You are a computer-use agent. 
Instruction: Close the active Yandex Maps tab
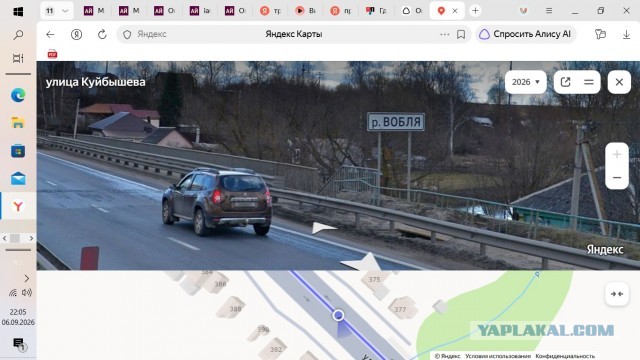455,11
